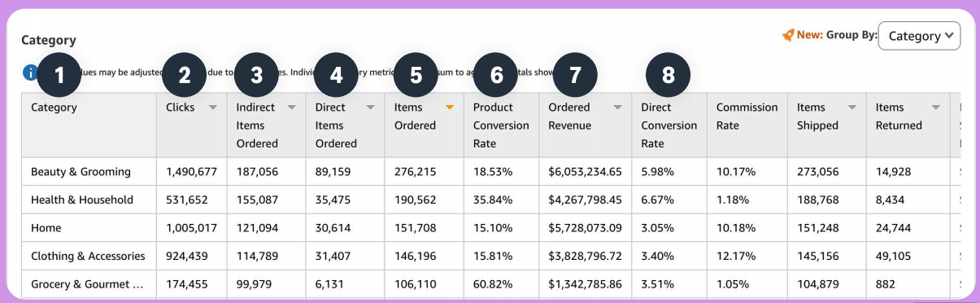Click the 151,708 items ordered value
The image size is (980, 303).
[415, 228]
